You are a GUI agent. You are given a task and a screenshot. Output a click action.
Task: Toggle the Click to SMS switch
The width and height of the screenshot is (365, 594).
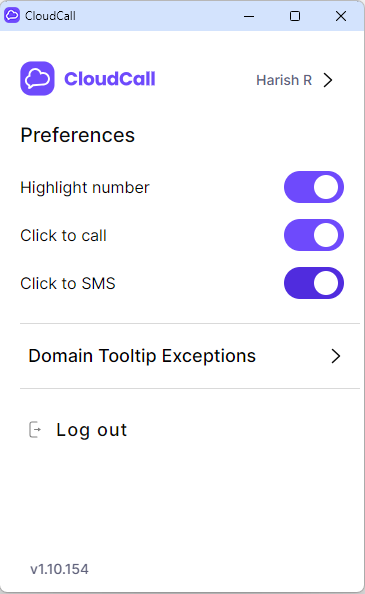(314, 283)
